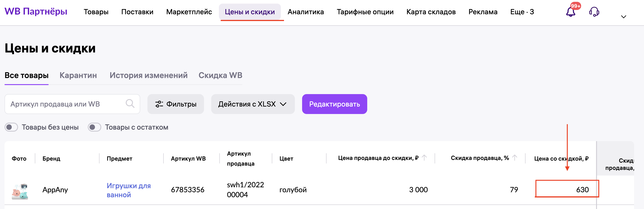Expand the account chevron menu

(x=623, y=17)
